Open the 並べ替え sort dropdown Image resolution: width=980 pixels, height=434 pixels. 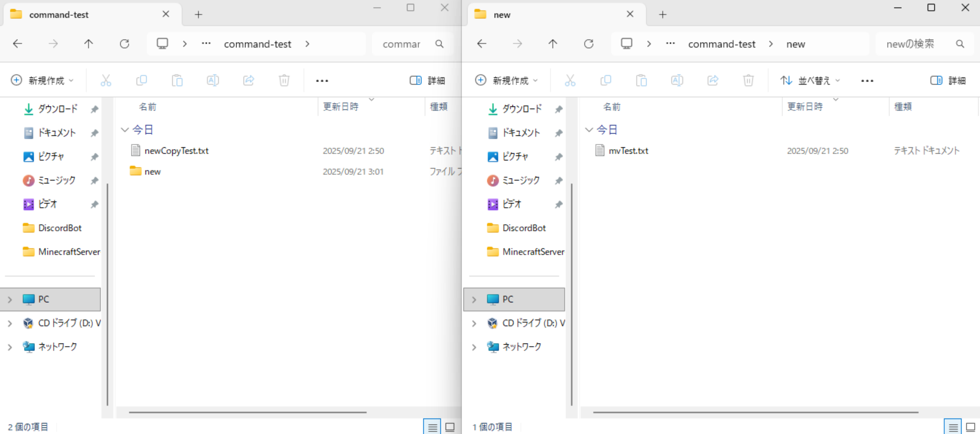click(810, 80)
